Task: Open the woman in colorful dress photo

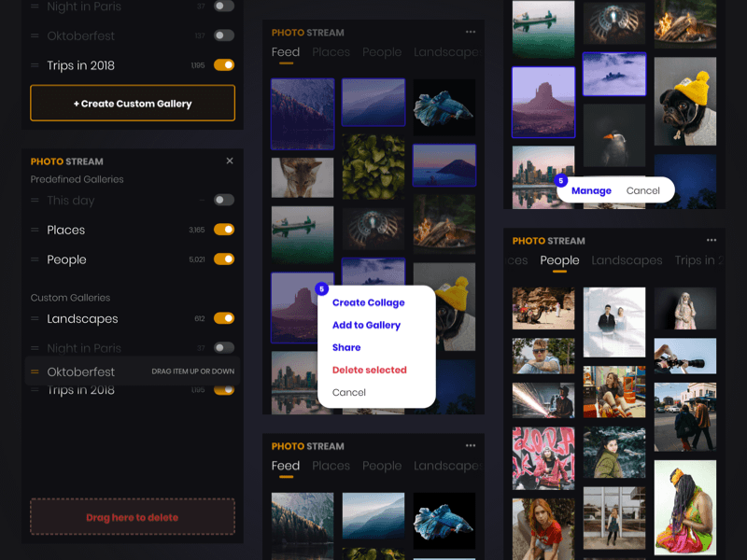Action: point(685,508)
